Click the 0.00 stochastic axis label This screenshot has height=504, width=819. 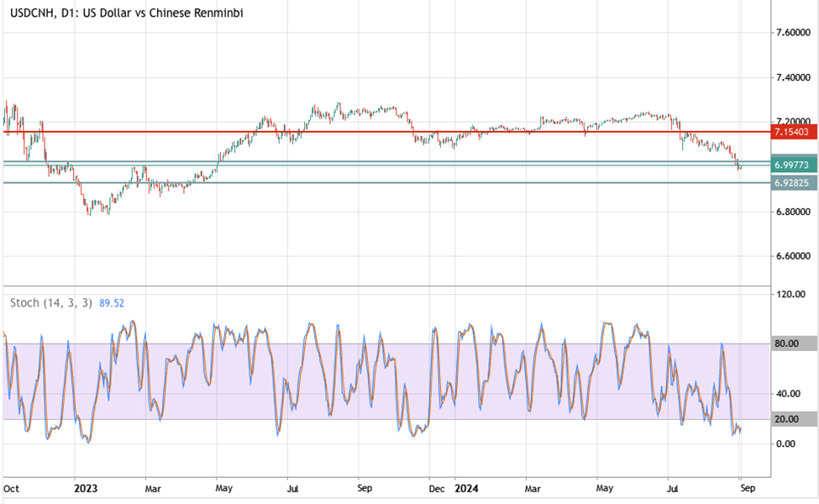pos(786,444)
